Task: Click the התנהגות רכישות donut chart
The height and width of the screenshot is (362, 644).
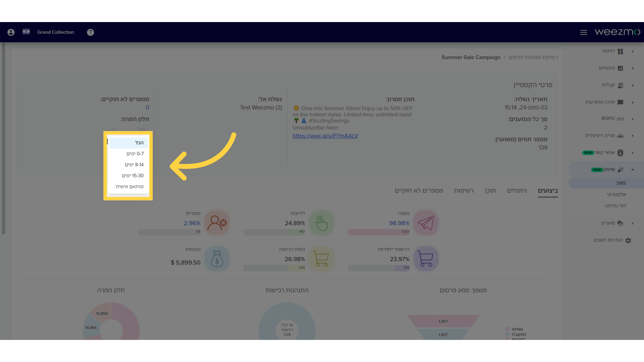Action: pyautogui.click(x=287, y=321)
